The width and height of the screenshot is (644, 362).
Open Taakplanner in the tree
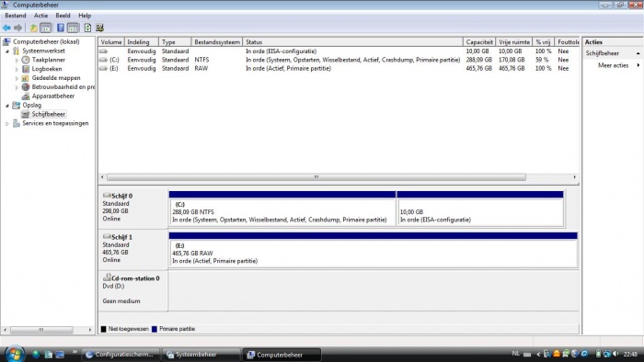pyautogui.click(x=49, y=60)
